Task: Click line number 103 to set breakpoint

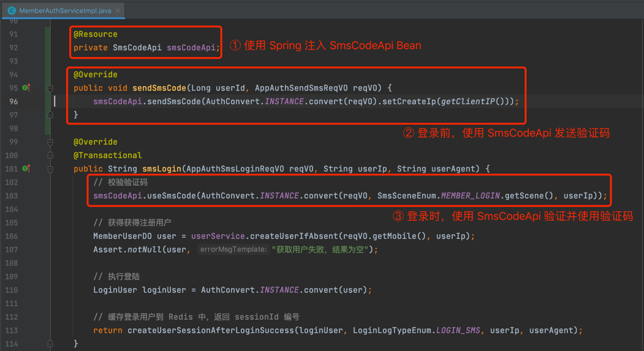Action: [x=12, y=195]
